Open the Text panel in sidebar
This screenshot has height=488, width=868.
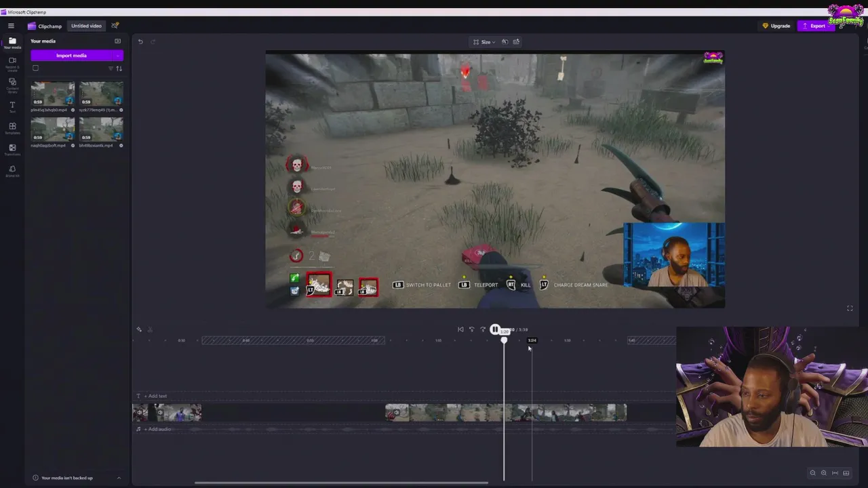pos(12,107)
